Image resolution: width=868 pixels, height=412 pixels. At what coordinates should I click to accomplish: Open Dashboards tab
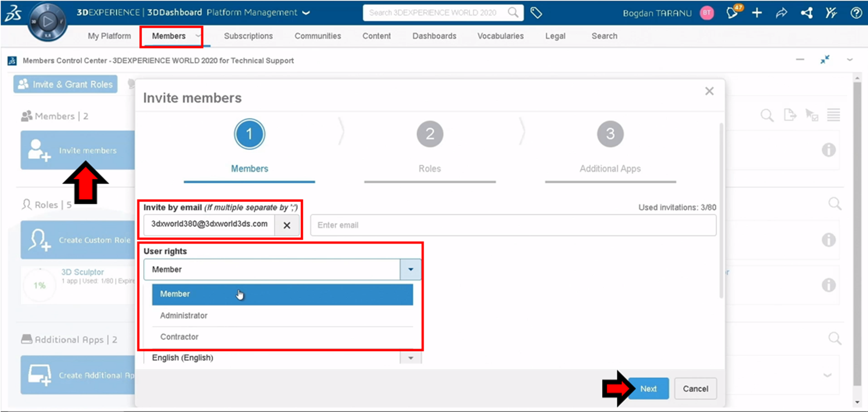[x=435, y=36]
